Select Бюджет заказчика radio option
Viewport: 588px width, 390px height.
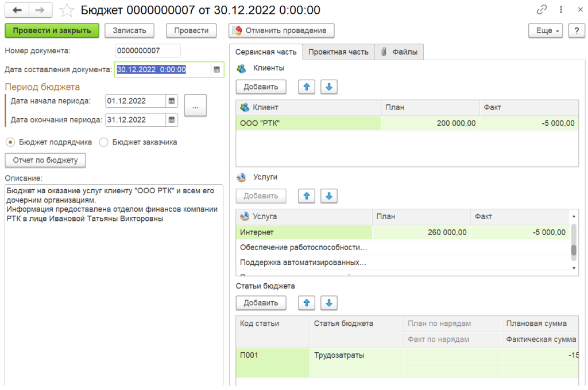click(x=104, y=142)
